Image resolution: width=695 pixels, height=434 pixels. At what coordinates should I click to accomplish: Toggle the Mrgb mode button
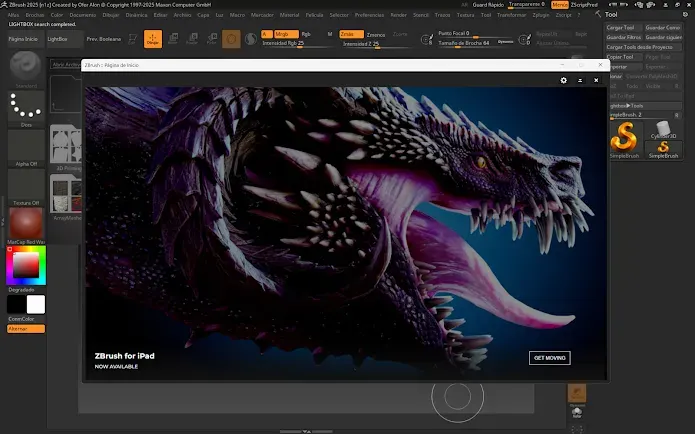(286, 34)
